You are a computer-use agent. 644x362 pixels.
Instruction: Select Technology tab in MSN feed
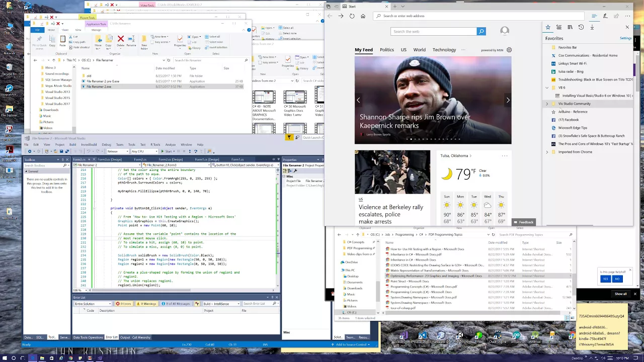[444, 50]
